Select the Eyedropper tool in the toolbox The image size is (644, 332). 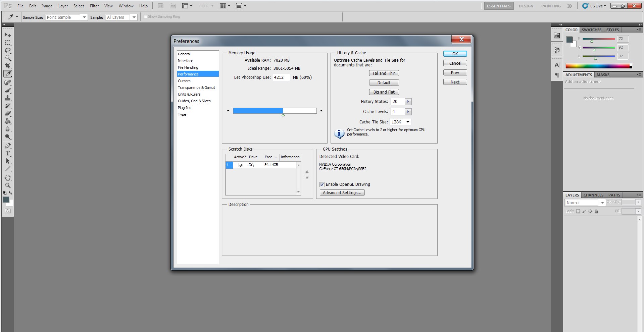8,74
